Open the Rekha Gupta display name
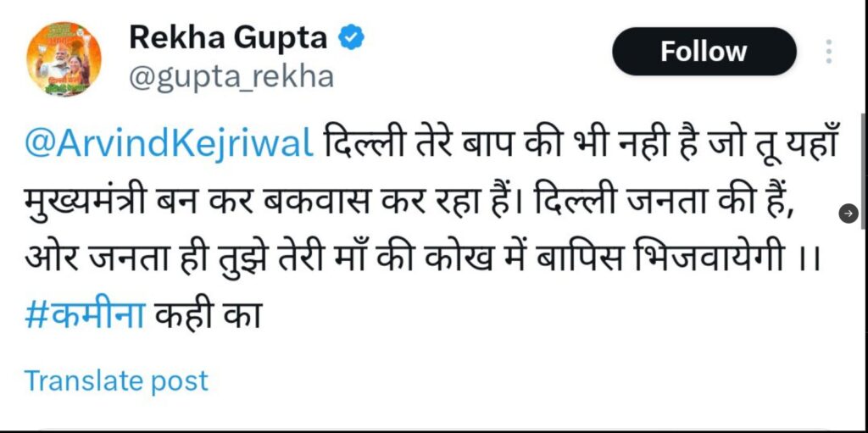 click(x=228, y=38)
